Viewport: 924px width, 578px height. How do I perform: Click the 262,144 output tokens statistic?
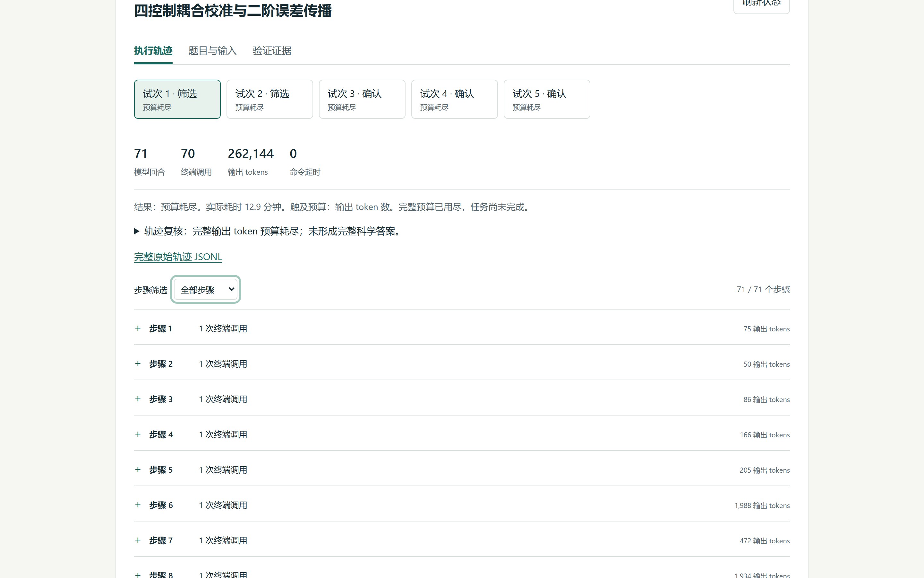(x=251, y=162)
